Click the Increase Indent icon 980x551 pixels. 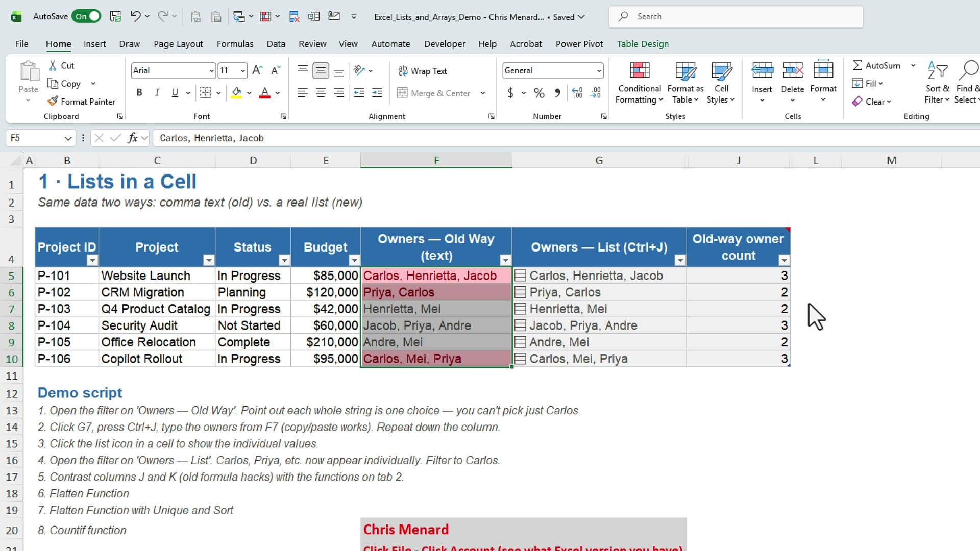377,93
